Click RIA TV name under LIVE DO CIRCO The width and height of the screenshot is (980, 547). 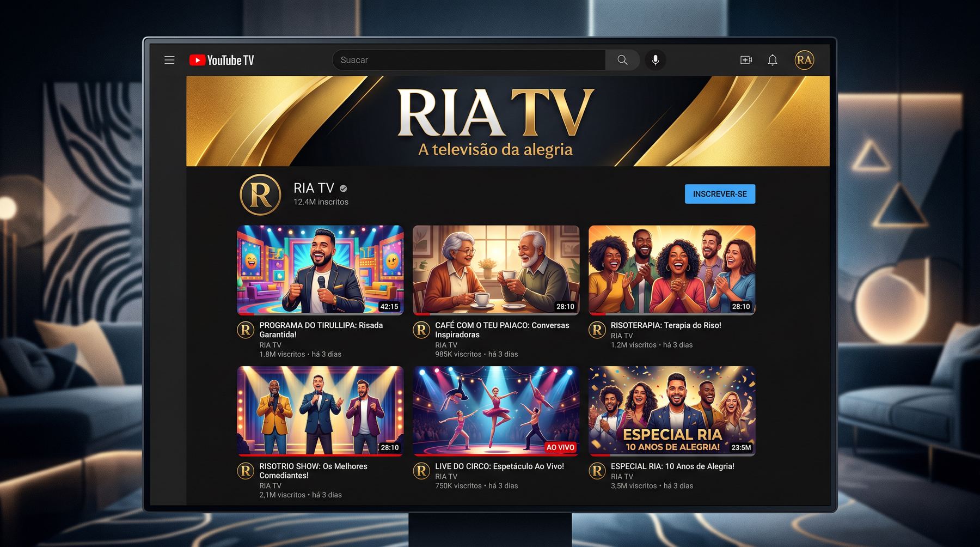(x=446, y=476)
